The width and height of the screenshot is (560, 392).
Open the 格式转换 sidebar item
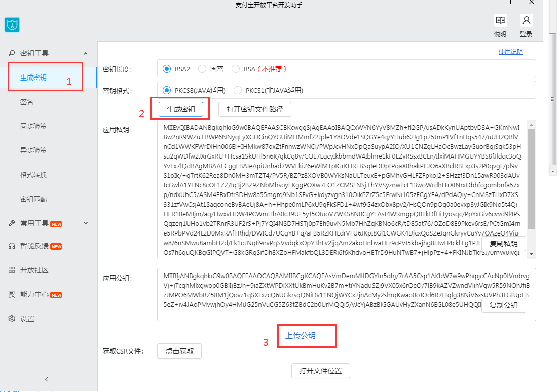(33, 175)
